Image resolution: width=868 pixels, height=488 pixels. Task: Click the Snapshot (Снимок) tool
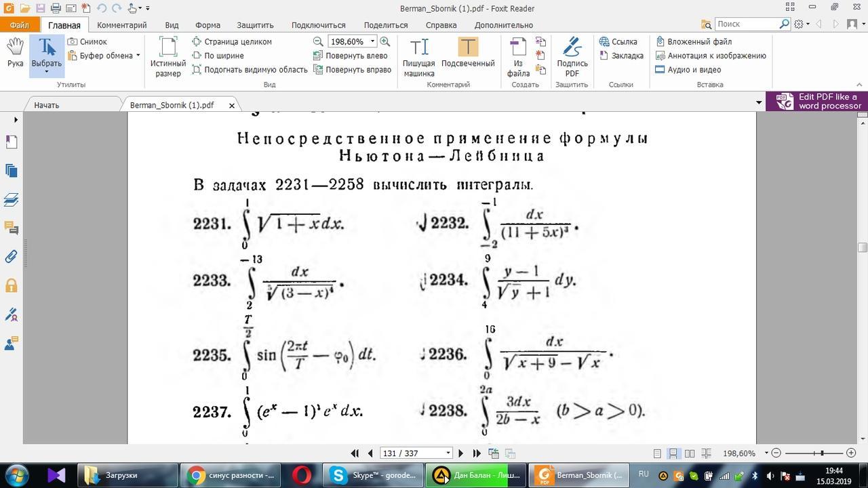(x=87, y=41)
